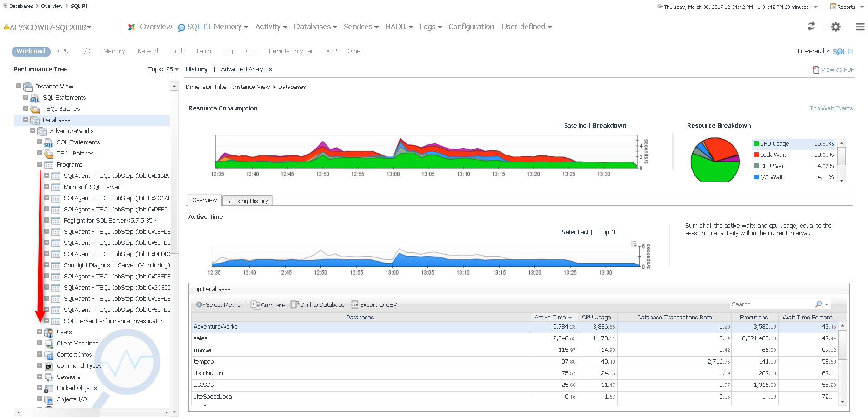Open the Top Wait Events link
The height and width of the screenshot is (419, 868).
(x=831, y=108)
